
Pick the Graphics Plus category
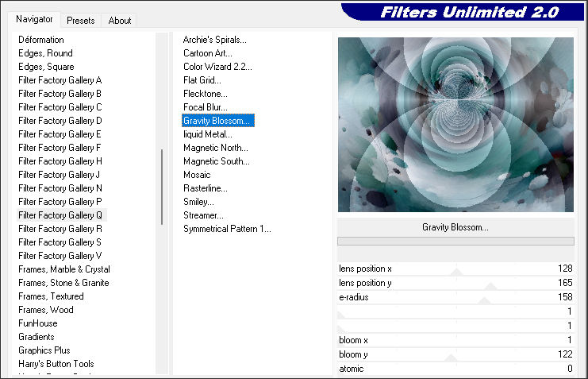44,350
